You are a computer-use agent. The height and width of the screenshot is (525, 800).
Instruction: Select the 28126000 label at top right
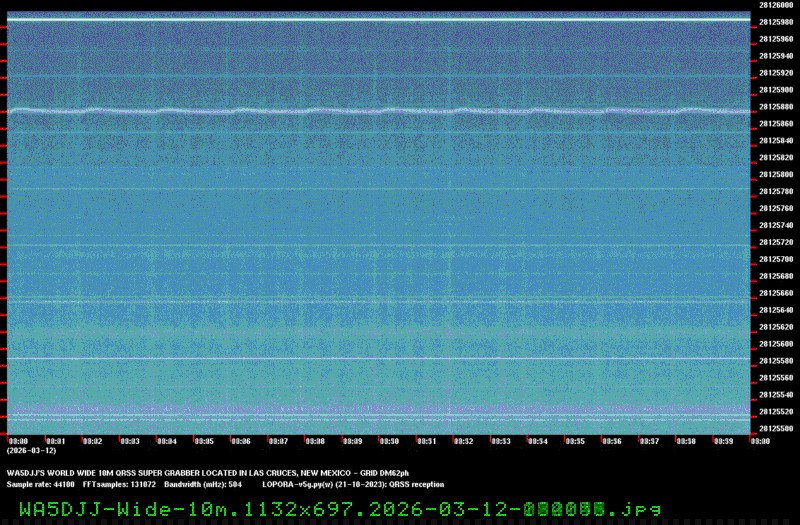777,5
